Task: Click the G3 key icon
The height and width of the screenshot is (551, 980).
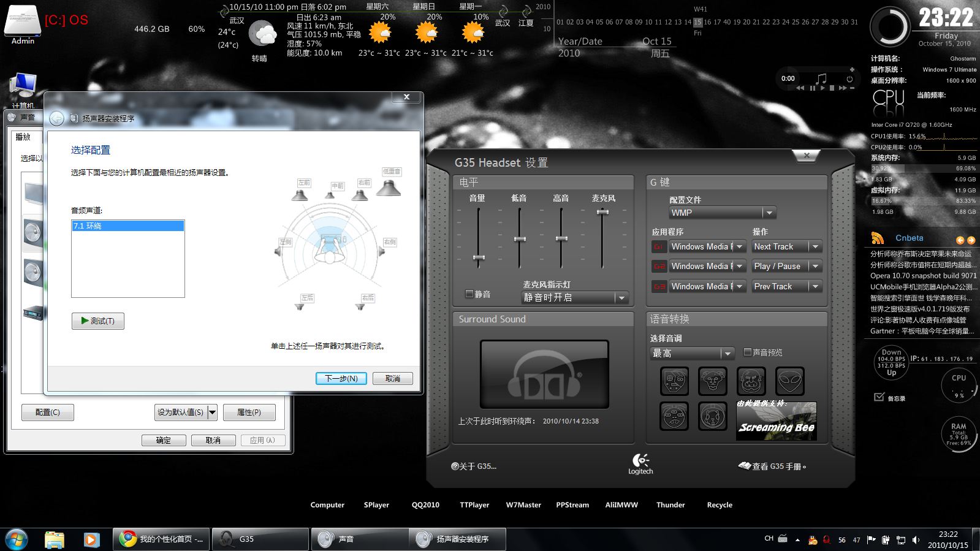Action: tap(659, 286)
